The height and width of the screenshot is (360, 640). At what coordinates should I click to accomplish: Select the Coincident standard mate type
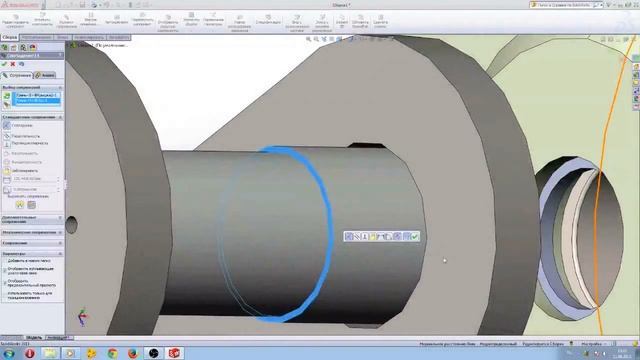18,126
